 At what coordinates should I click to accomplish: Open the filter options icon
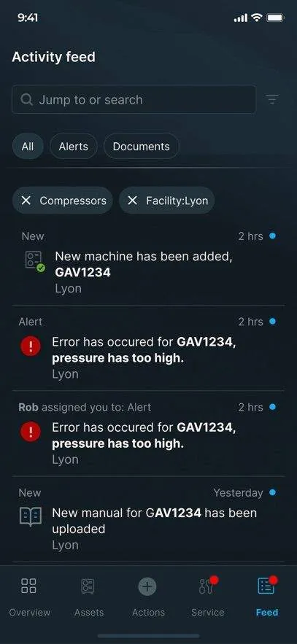[272, 99]
